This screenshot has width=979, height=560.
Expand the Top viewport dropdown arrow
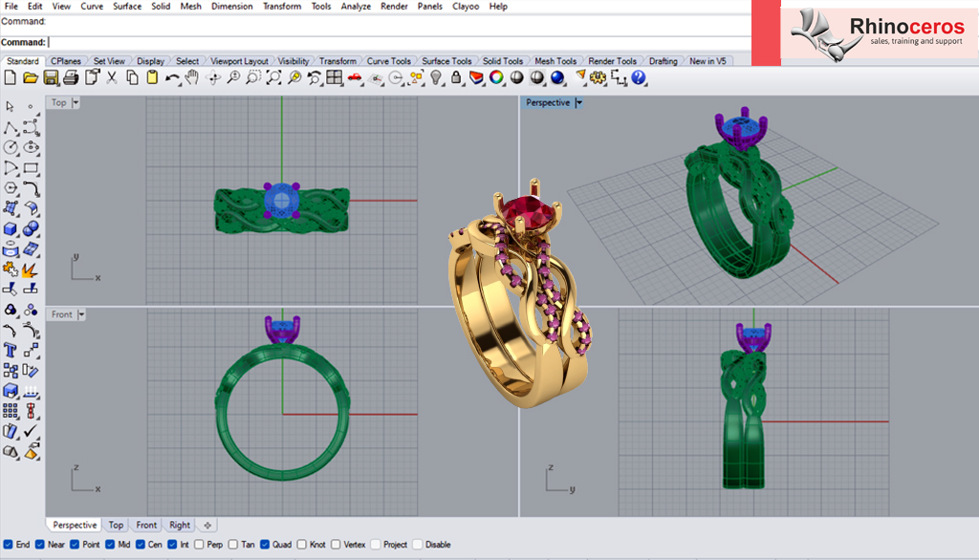76,103
